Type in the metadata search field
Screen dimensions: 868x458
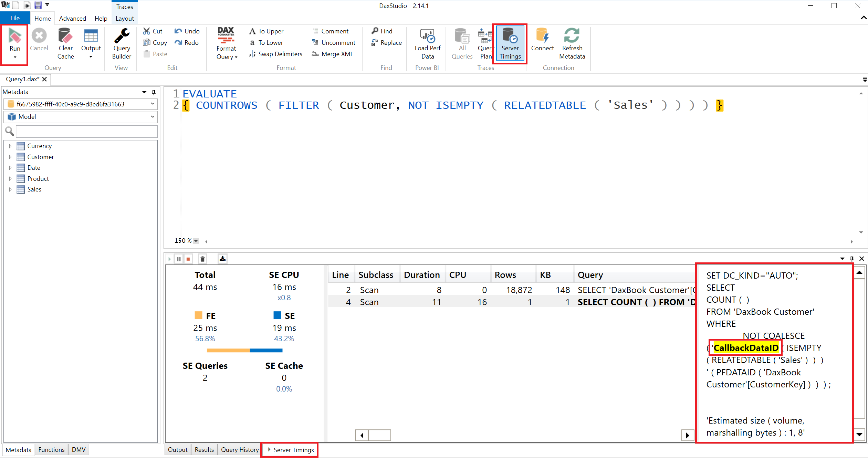87,131
